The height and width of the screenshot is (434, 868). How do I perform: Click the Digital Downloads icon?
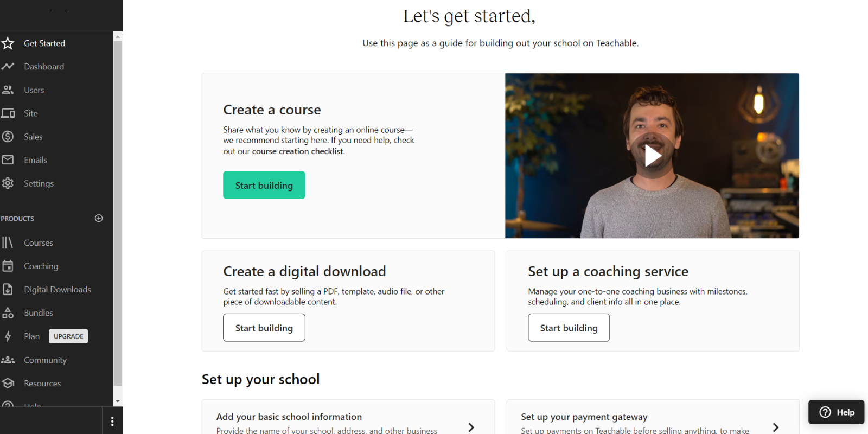8,289
